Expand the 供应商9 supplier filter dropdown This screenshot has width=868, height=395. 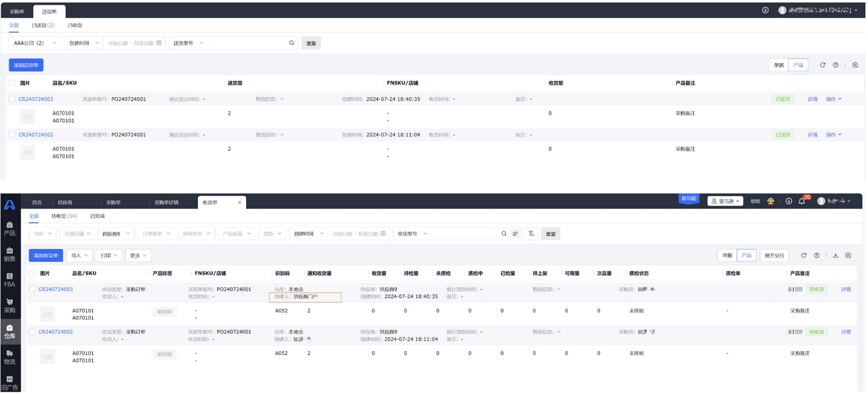tap(115, 233)
